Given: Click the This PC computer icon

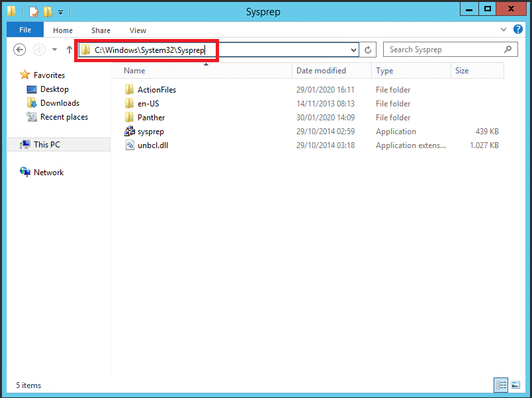Looking at the screenshot, I should point(24,145).
